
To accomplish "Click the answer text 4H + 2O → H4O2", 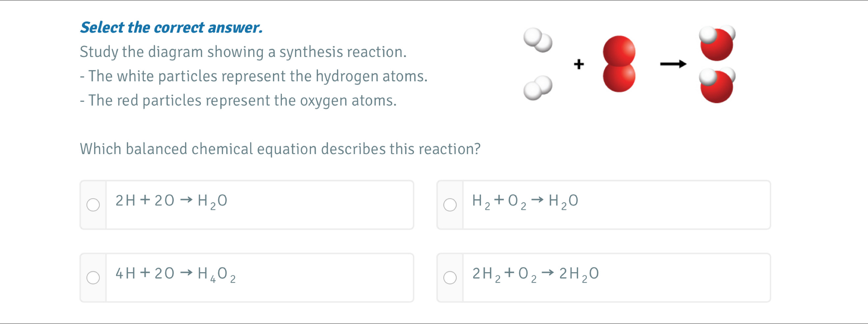I will coord(175,274).
